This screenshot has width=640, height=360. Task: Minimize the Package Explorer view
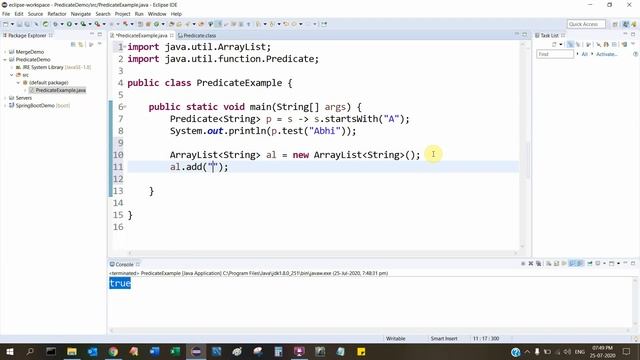92,35
